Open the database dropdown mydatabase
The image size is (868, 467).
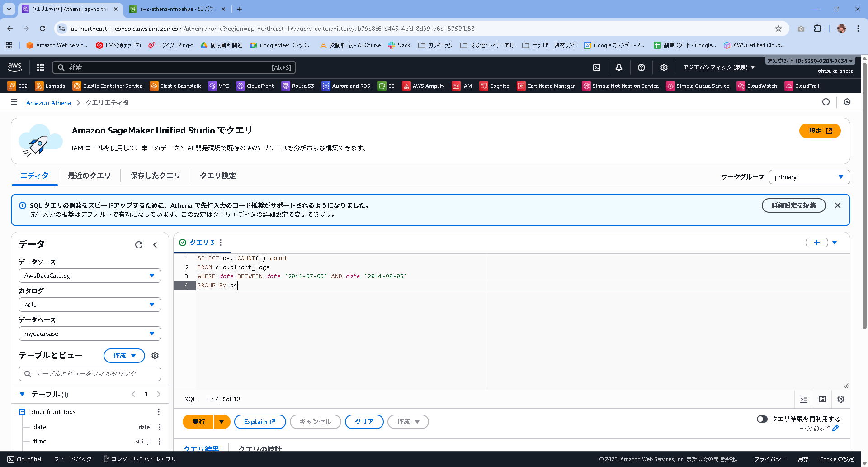click(x=90, y=334)
